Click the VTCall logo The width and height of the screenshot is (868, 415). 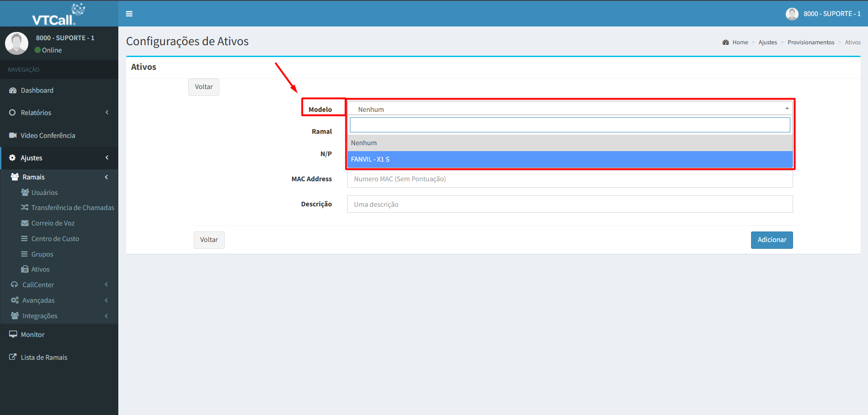click(58, 14)
